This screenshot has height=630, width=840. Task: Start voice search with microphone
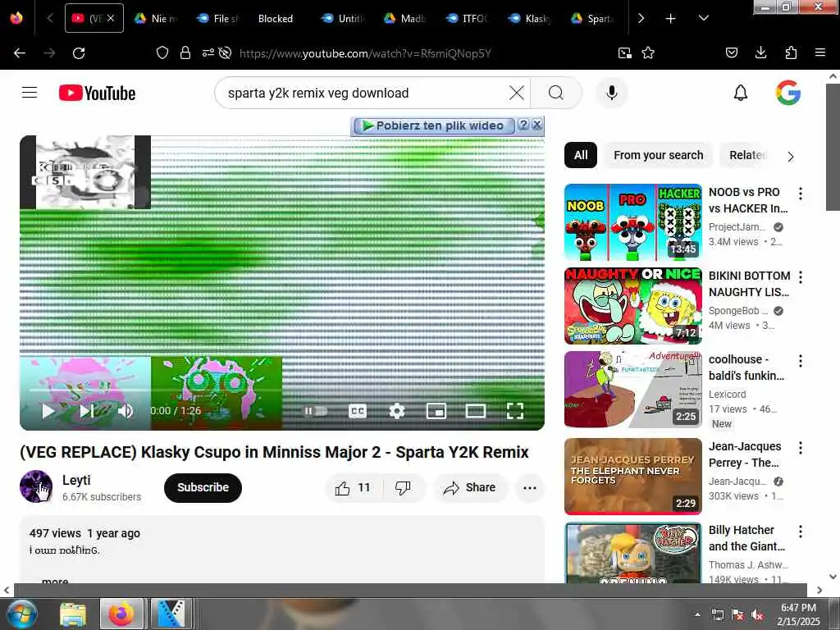pos(612,93)
